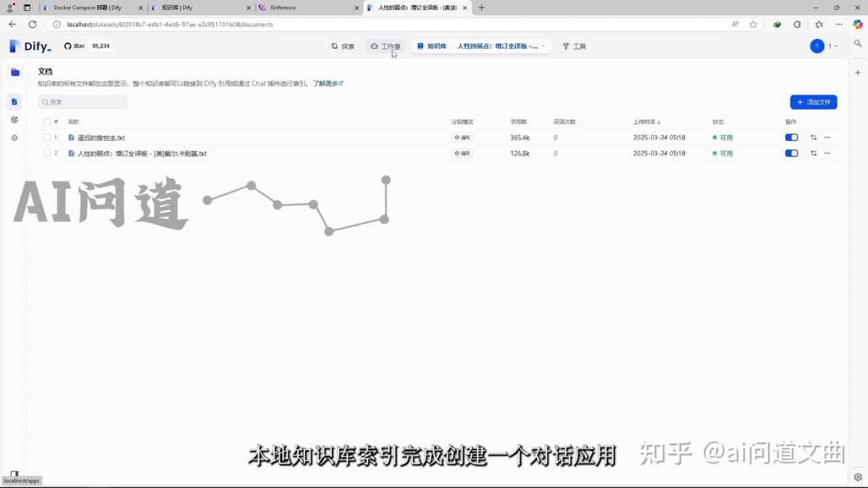
Task: Click the 365.4k character count
Action: click(x=520, y=138)
